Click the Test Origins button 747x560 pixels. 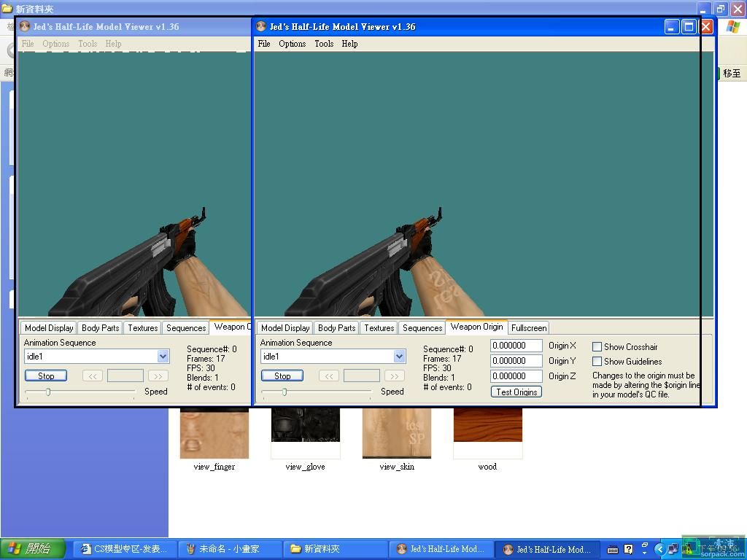point(516,392)
